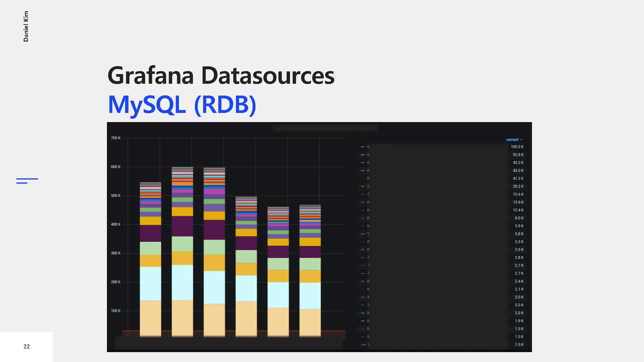644x362 pixels.
Task: Click the color swatch of the 92.8 K series
Action: click(x=362, y=155)
